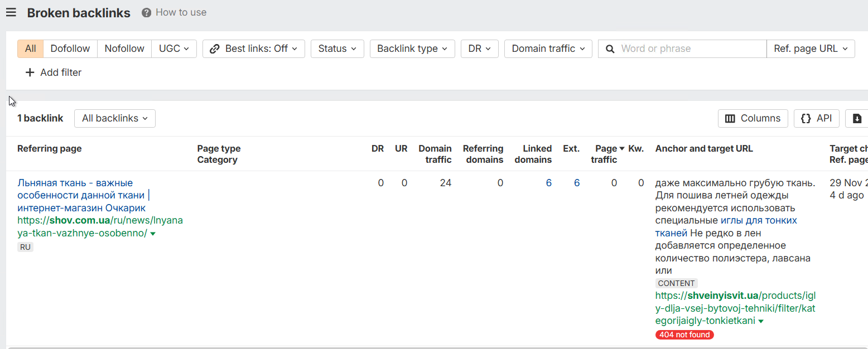Open the hamburger navigation menu
868x349 pixels.
click(x=11, y=13)
